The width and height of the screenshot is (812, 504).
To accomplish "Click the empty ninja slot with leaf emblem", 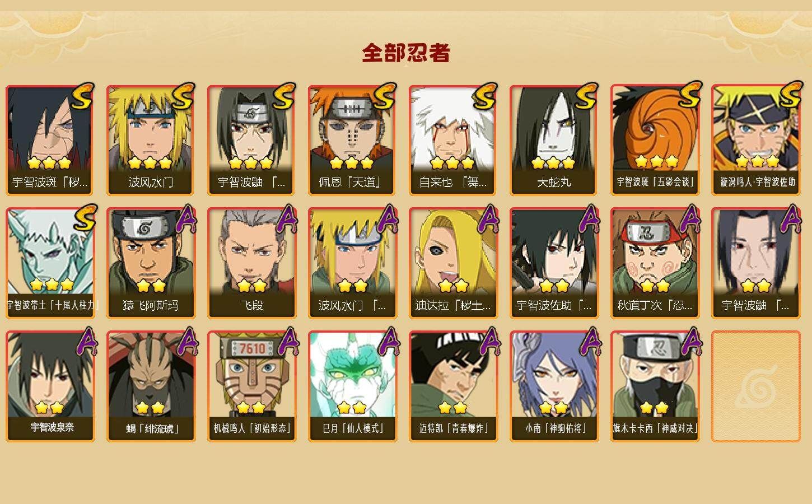I will 755,386.
